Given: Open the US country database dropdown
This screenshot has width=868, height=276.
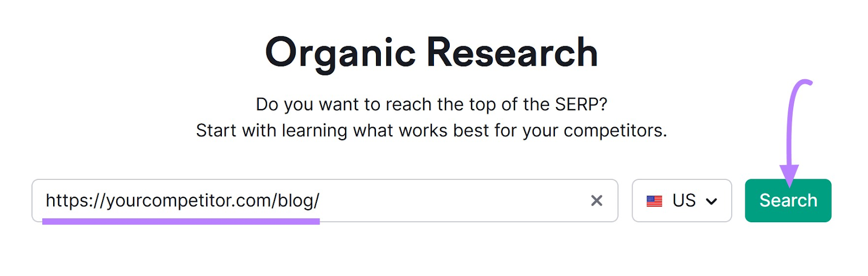Looking at the screenshot, I should pyautogui.click(x=681, y=201).
